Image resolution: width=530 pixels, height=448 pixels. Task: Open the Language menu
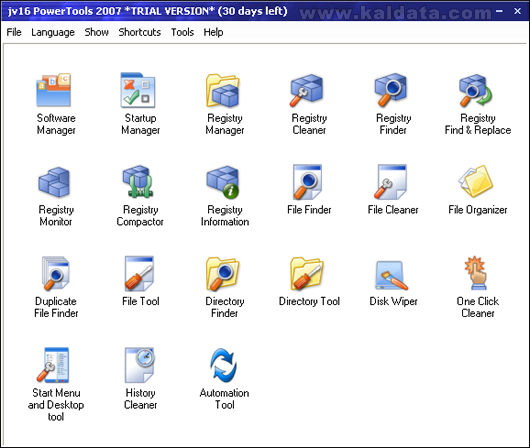[53, 32]
